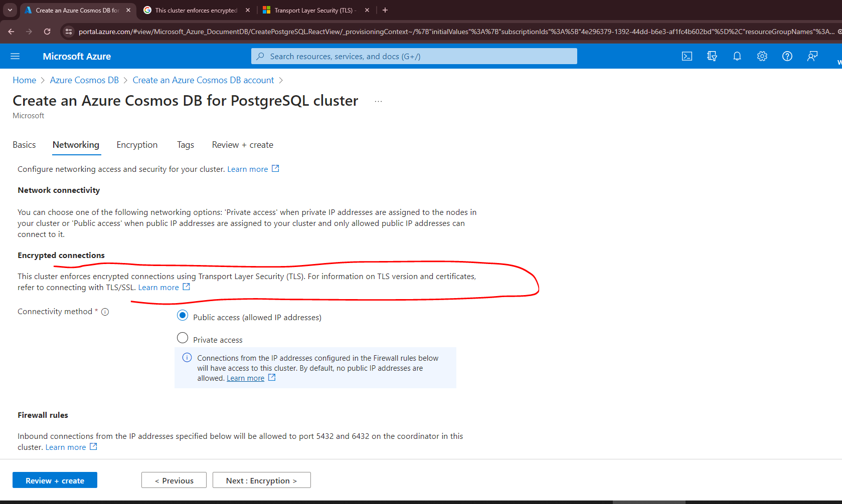Select Public access (allowed IP addresses) radio
Image resolution: width=842 pixels, height=504 pixels.
pos(183,316)
